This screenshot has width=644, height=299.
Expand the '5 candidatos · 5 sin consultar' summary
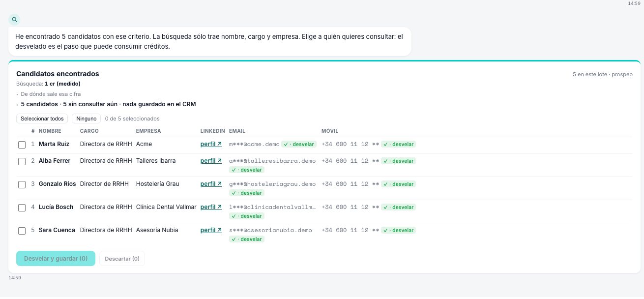(x=106, y=104)
